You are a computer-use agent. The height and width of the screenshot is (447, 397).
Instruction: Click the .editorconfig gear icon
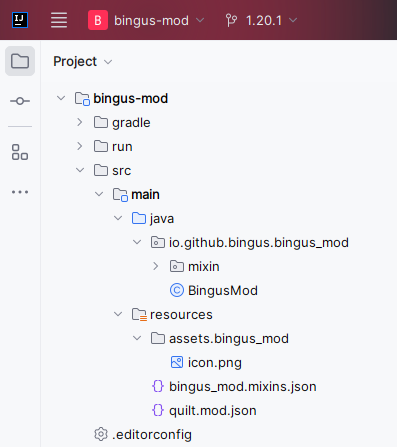[x=101, y=434]
